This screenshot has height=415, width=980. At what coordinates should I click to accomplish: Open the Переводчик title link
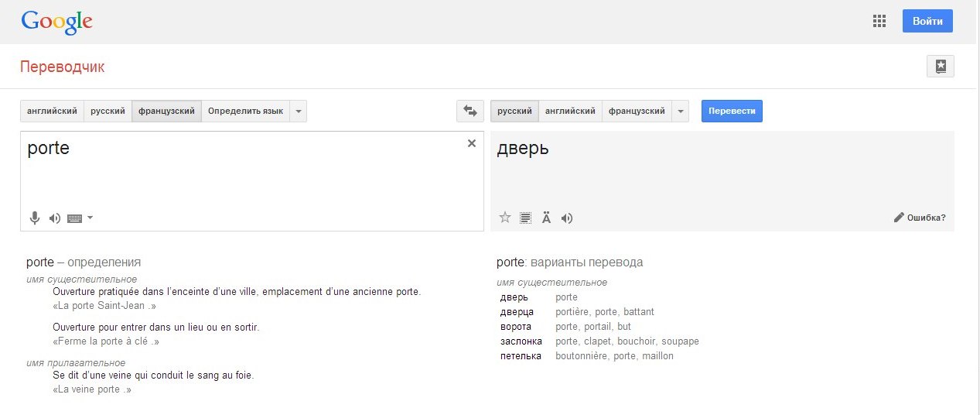pos(62,67)
